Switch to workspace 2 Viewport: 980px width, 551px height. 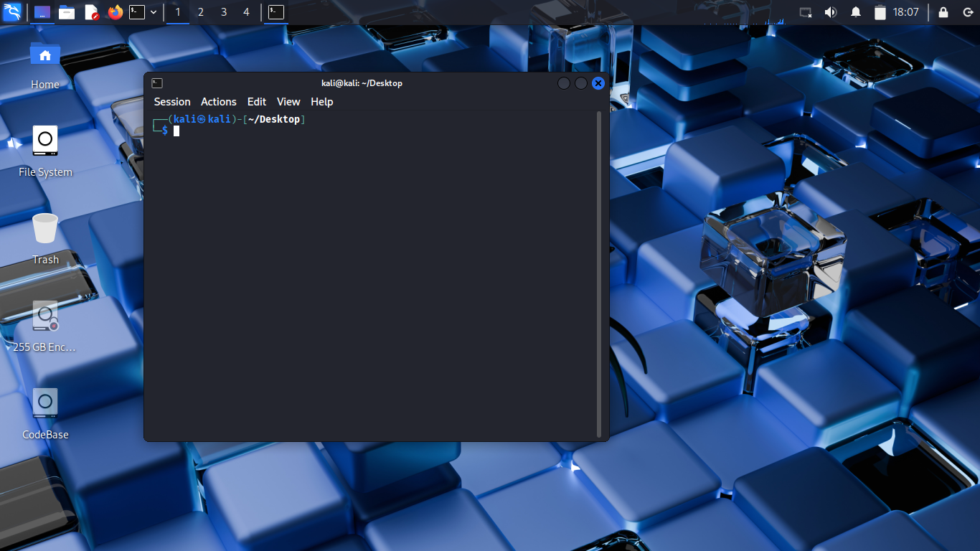200,12
